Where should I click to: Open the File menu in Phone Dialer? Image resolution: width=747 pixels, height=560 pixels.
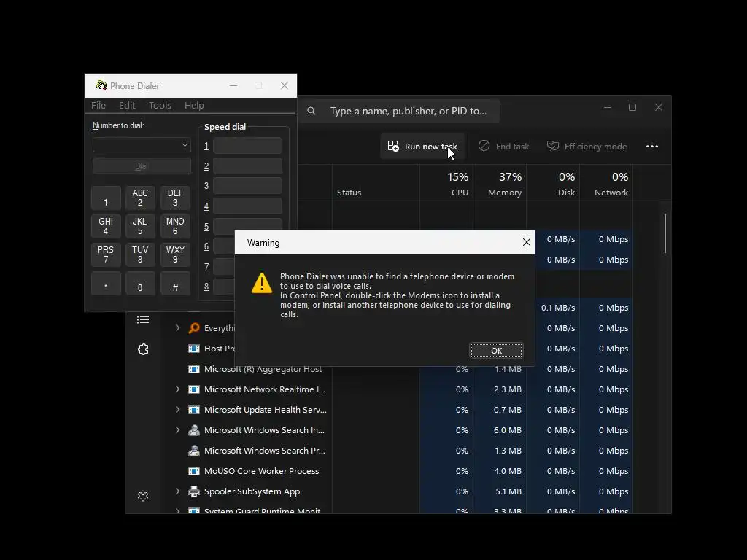coord(98,105)
